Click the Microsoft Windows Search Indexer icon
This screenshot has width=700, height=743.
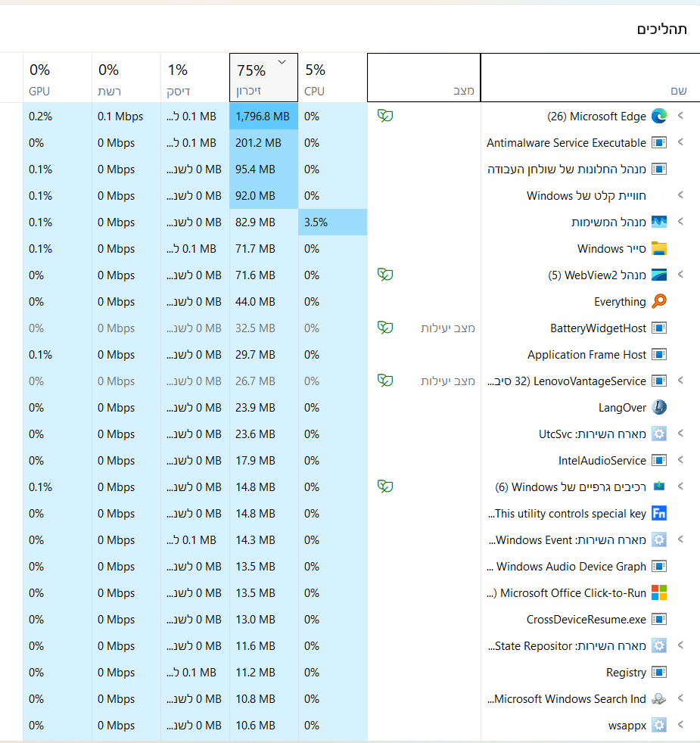coord(660,698)
